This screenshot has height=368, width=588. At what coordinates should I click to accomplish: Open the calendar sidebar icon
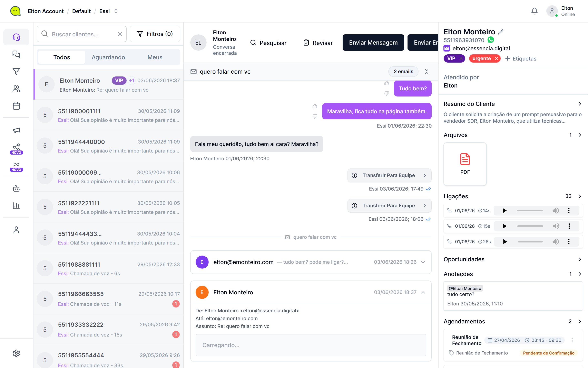point(16,106)
